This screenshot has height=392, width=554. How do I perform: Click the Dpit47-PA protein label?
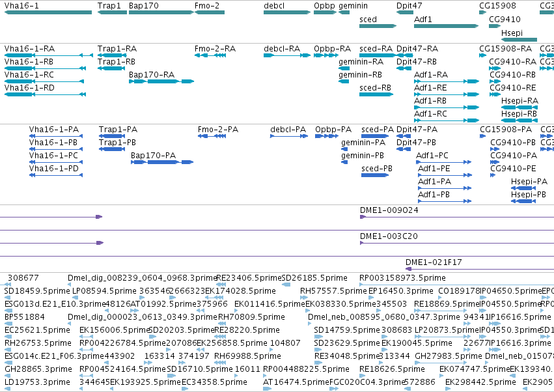(417, 130)
